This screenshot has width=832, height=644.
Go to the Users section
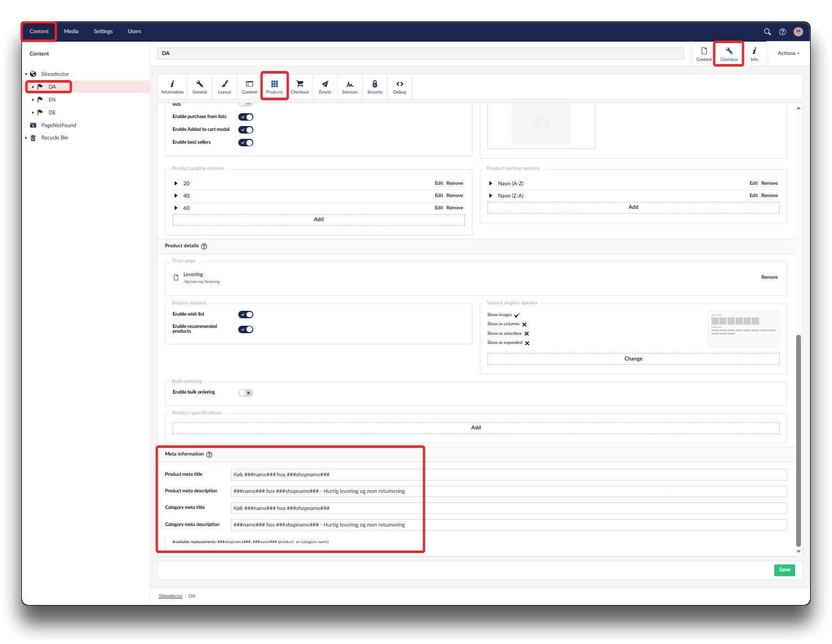[x=134, y=32]
